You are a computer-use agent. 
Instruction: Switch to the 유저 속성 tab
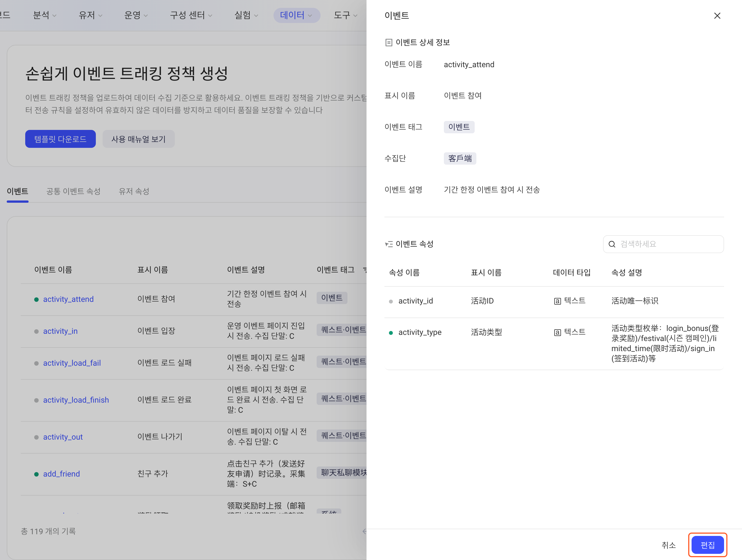point(134,191)
